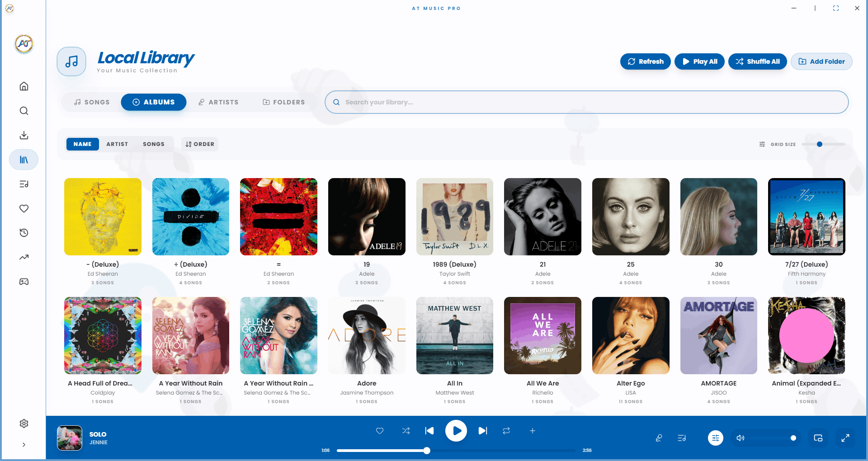Open the mini-player via picture-in-picture icon
Viewport: 868px width, 461px height.
coord(819,437)
